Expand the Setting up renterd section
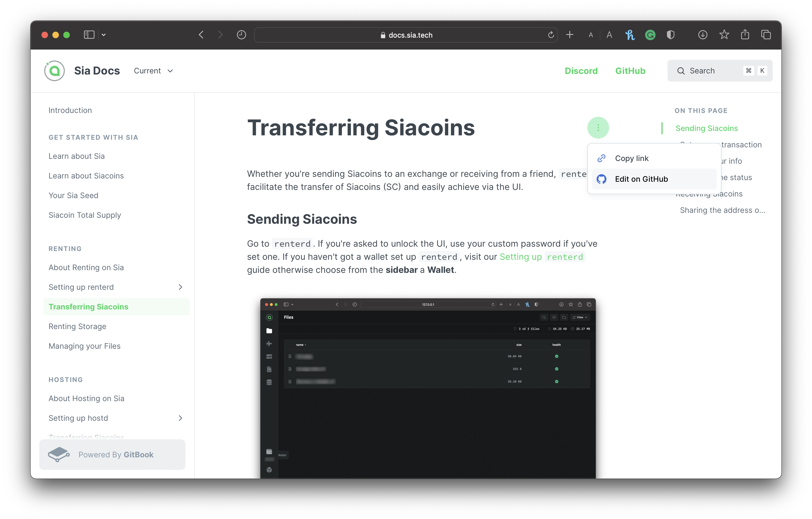Viewport: 812px width, 519px height. [181, 287]
